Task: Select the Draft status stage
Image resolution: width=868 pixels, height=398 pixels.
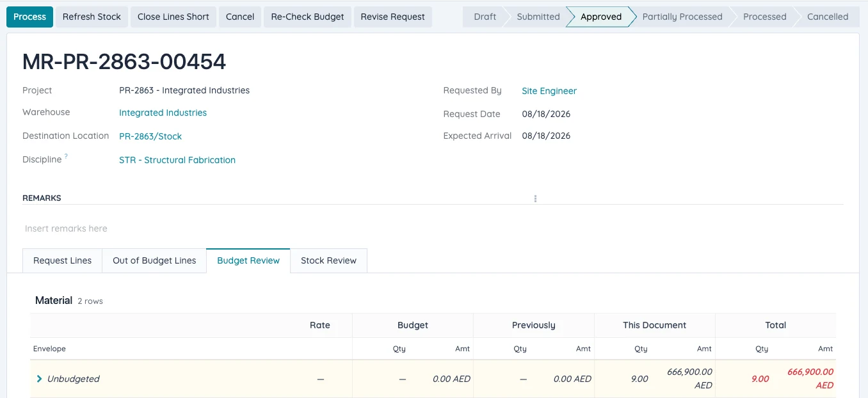Action: [x=485, y=17]
